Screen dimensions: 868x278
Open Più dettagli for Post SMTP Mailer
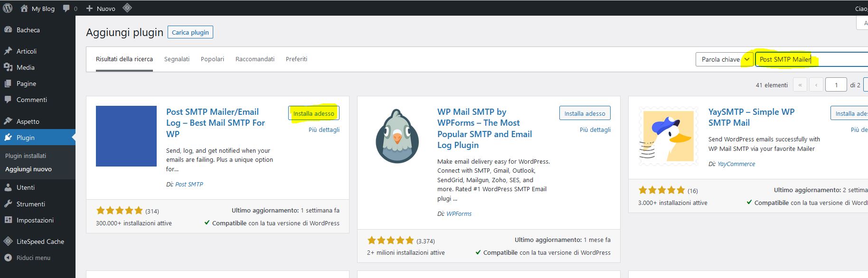click(x=324, y=130)
